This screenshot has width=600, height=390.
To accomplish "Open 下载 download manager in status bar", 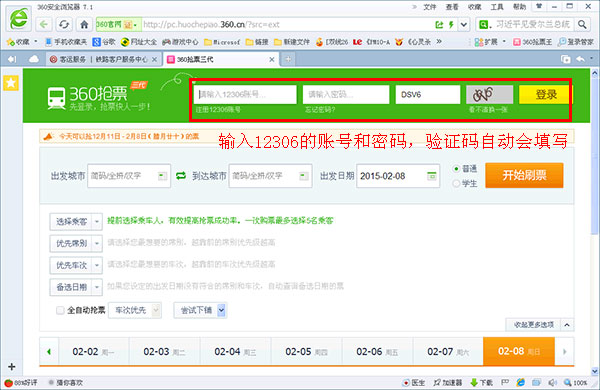I will click(481, 382).
